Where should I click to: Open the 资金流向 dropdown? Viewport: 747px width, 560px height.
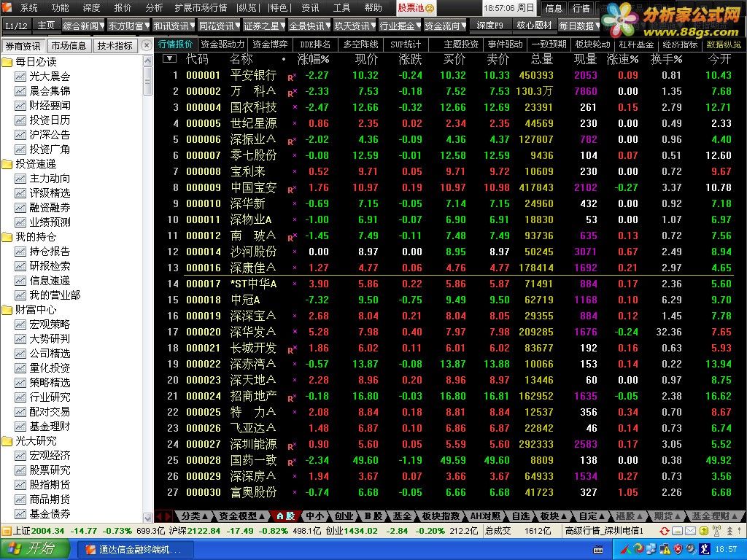[446, 26]
